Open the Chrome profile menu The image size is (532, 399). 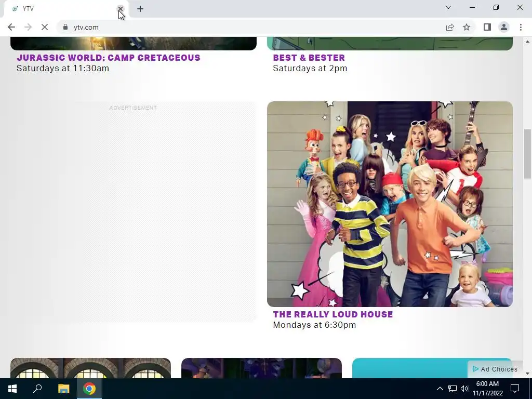[x=504, y=27]
